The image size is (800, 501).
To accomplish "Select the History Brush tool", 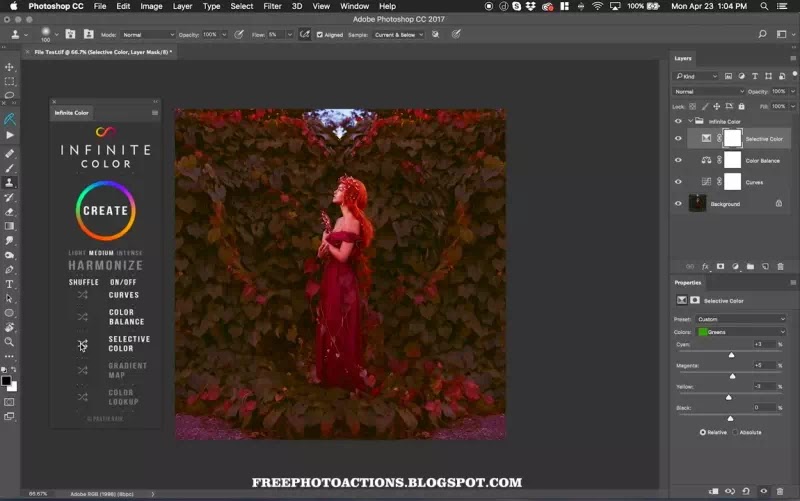I will (9, 197).
